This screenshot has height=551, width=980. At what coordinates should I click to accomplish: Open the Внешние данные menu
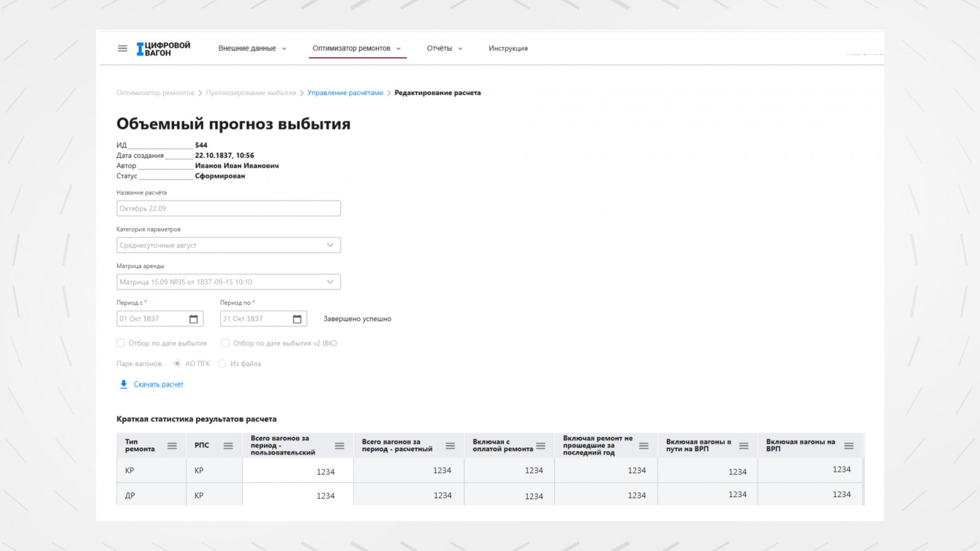coord(252,48)
